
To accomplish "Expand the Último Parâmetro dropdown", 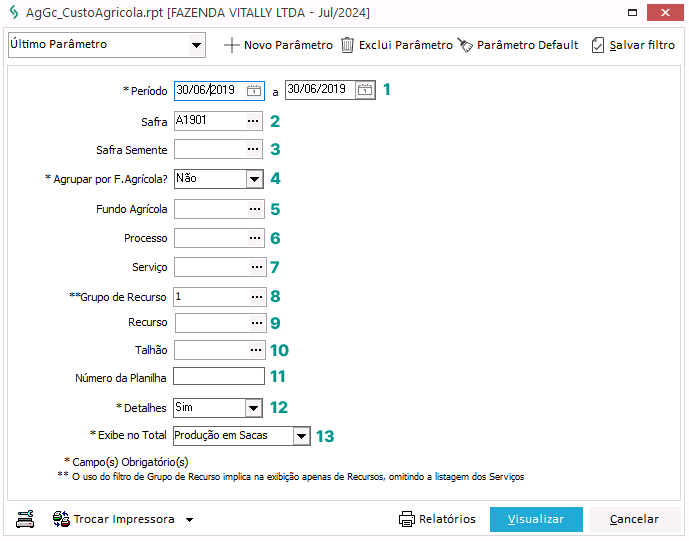I will coord(195,45).
